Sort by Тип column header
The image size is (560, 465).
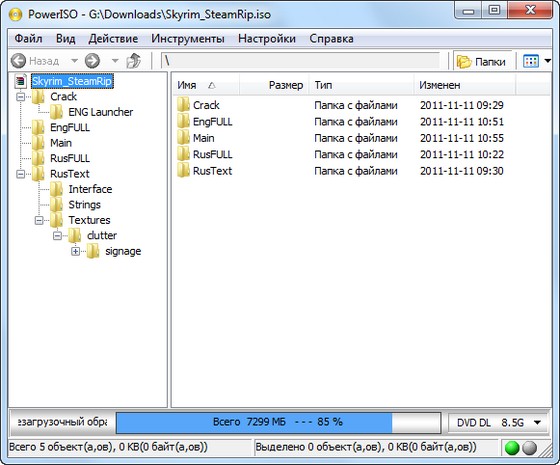point(361,85)
